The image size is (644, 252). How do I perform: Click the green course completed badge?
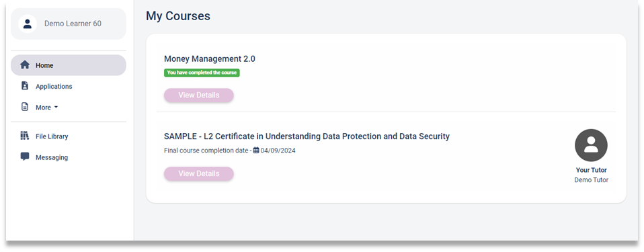tap(202, 73)
